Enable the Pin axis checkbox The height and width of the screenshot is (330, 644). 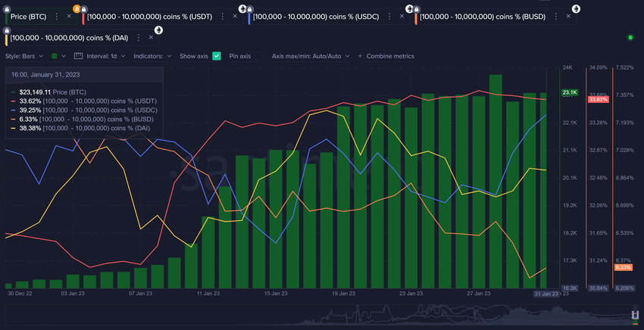258,56
